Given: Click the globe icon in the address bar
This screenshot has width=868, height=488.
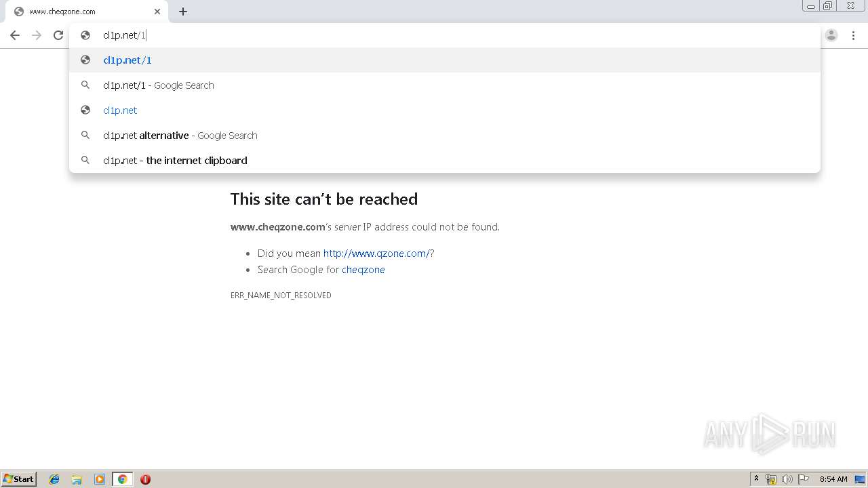Looking at the screenshot, I should point(85,35).
